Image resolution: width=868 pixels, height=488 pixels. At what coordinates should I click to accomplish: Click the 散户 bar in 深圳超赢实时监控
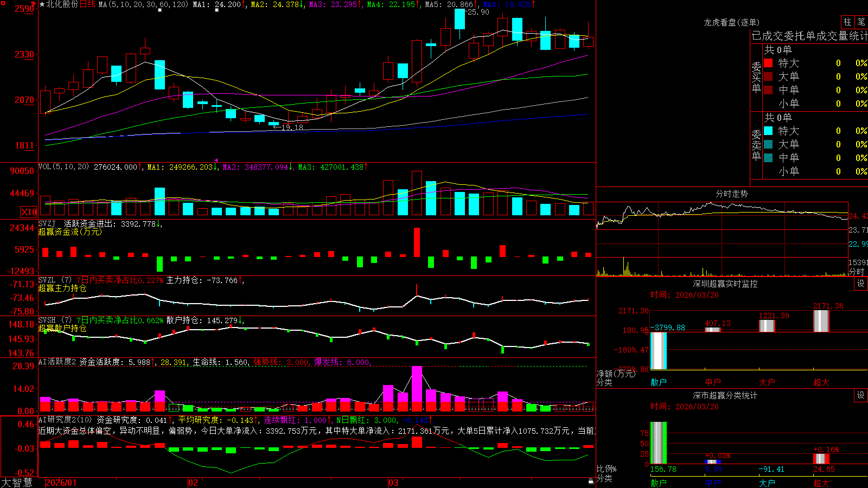tap(659, 351)
